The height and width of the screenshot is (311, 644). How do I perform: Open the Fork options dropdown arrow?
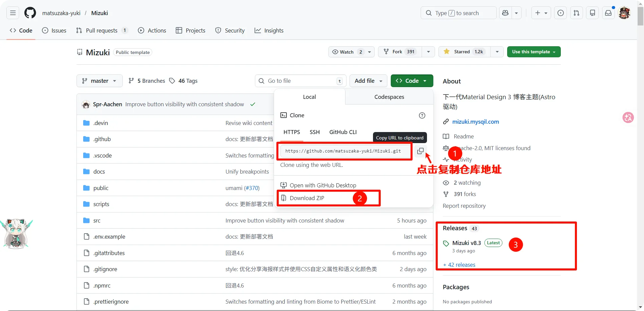click(x=428, y=52)
